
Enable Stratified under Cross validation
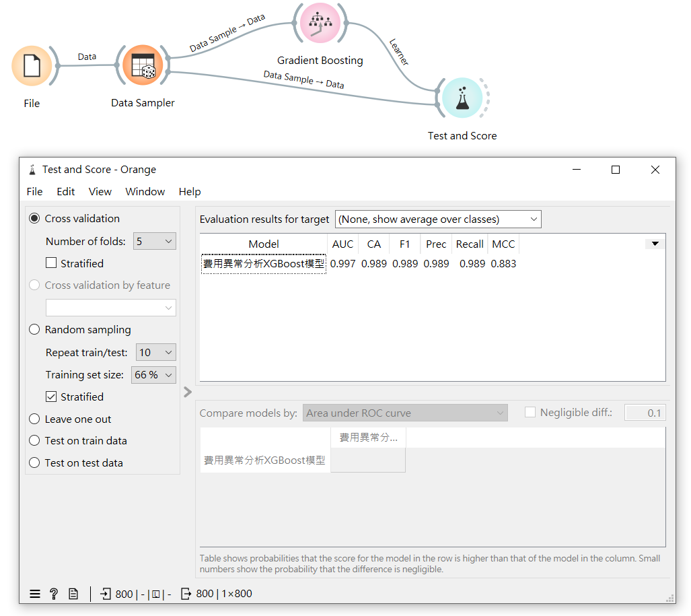[51, 263]
